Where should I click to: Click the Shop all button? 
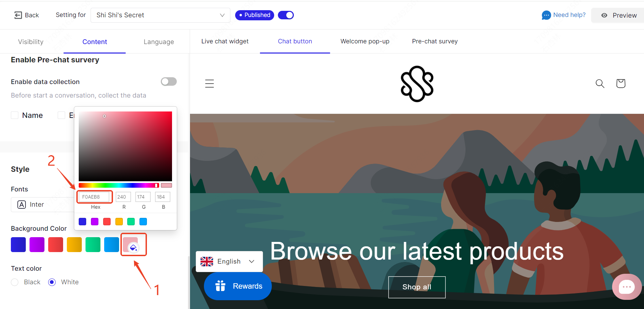click(x=417, y=287)
